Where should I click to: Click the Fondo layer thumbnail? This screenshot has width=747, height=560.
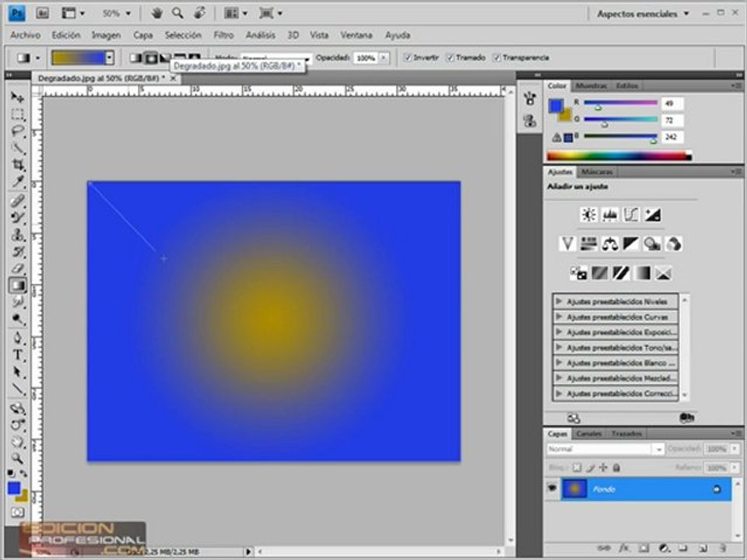(x=574, y=488)
